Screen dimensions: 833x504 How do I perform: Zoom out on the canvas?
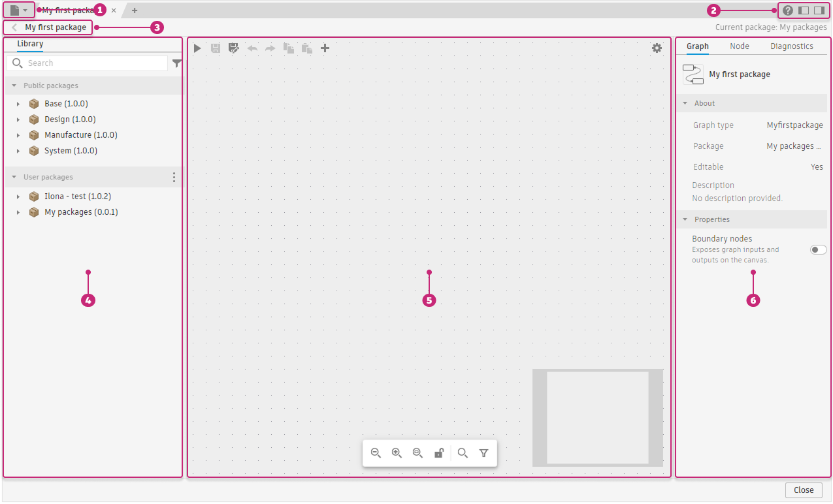(376, 453)
